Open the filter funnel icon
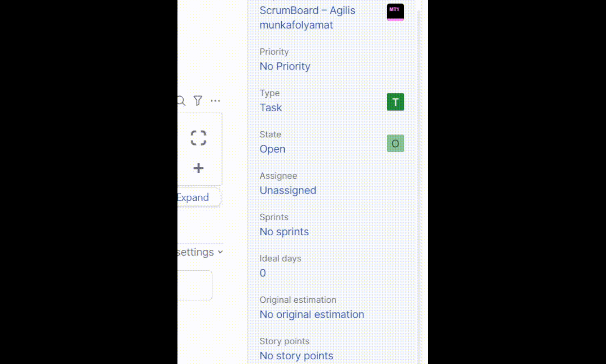Screen dimensions: 606x364 pyautogui.click(x=198, y=101)
